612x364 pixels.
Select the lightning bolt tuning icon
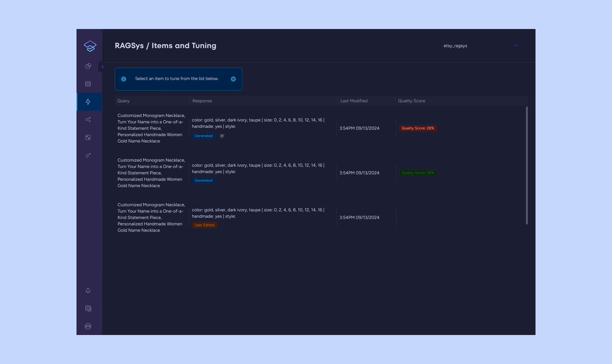[88, 102]
